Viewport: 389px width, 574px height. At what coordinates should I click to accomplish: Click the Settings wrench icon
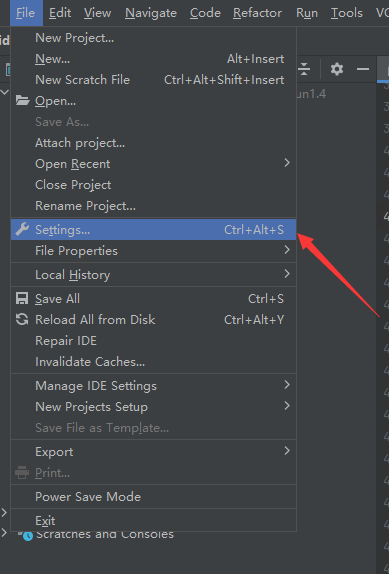point(22,230)
